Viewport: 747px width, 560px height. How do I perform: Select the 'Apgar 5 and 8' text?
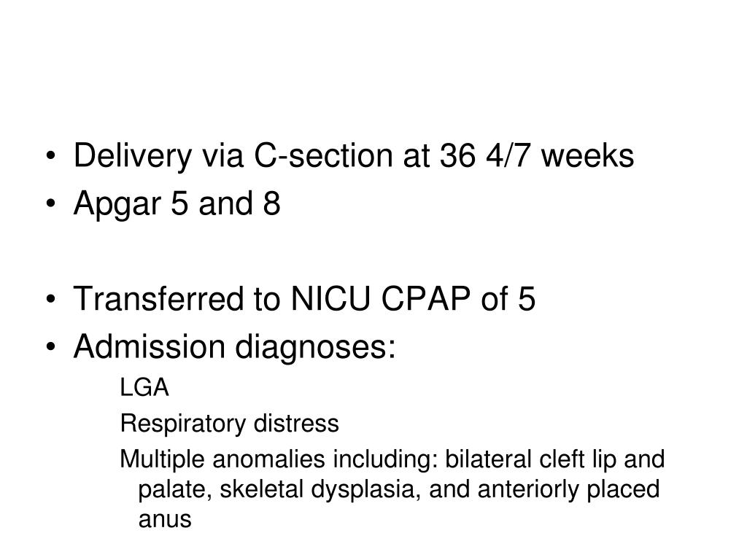pyautogui.click(x=177, y=204)
